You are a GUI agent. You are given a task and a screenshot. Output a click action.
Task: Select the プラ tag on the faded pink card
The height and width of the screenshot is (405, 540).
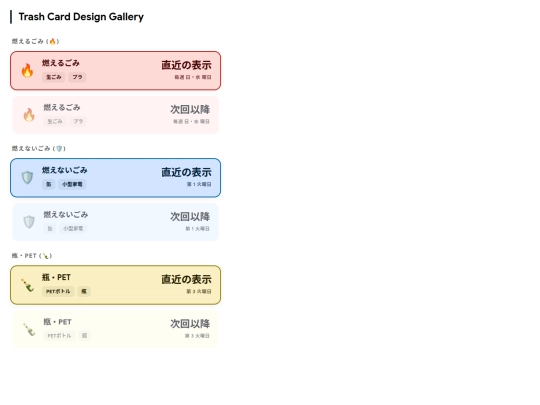(78, 121)
